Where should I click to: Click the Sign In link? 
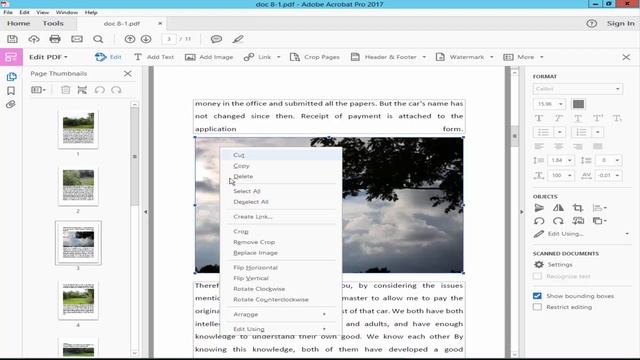620,24
